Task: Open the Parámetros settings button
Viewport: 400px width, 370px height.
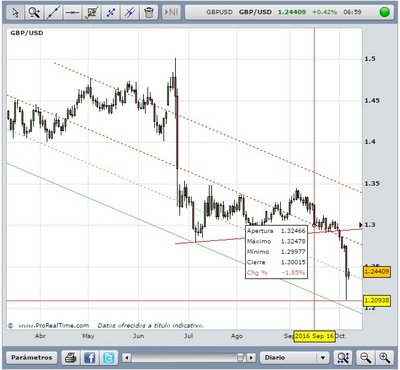Action: (32, 357)
